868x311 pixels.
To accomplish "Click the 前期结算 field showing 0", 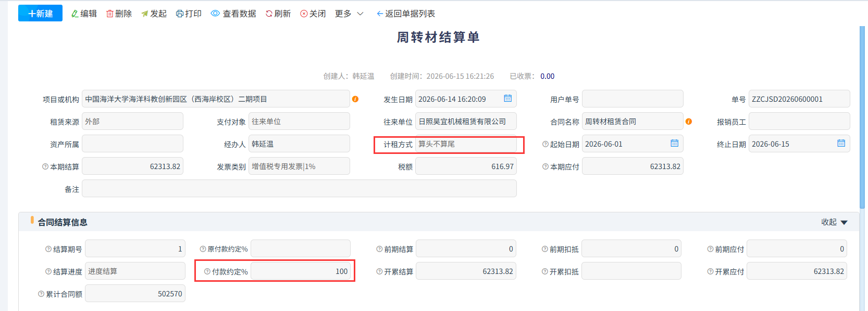I will click(466, 248).
